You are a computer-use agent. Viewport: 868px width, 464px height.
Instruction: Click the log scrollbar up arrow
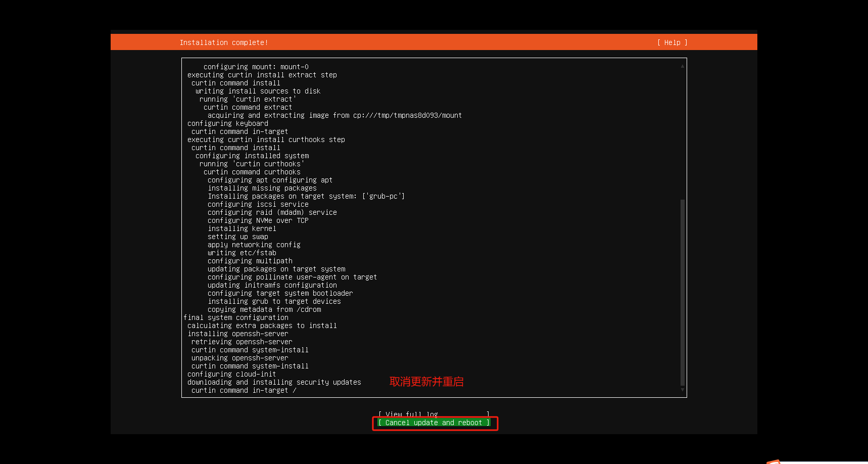682,66
